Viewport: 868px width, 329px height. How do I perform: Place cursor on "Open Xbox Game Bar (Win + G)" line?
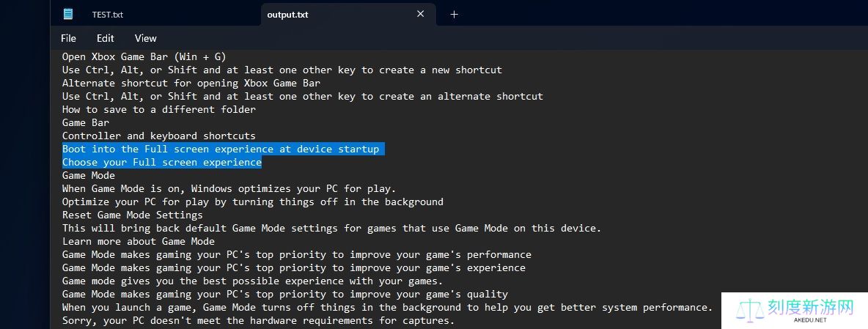coord(144,56)
